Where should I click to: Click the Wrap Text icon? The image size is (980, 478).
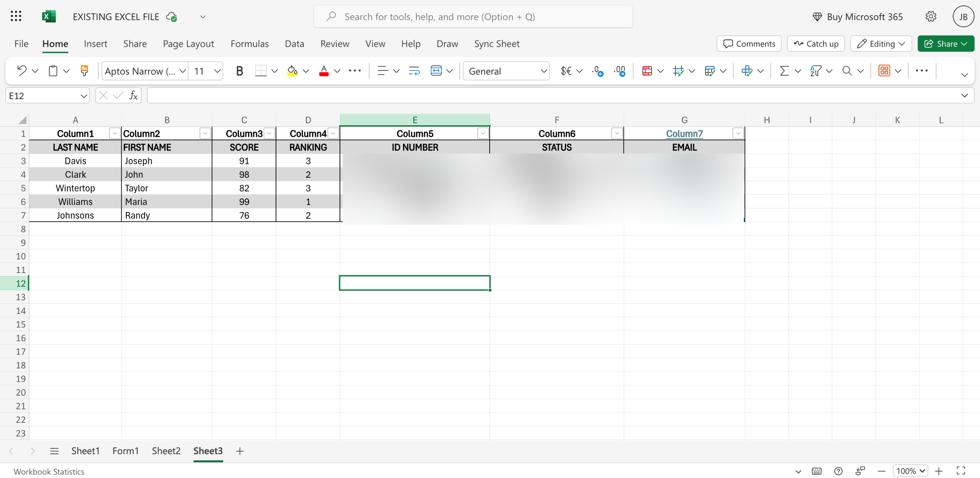[414, 71]
